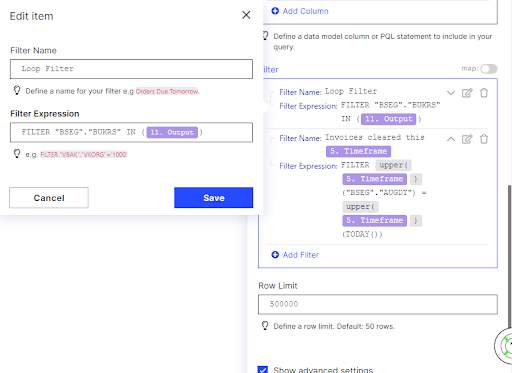Viewport: 512px width, 373px height.
Task: Click the FILTER "VBAK"."VKORG"='1000' example text
Action: [83, 155]
